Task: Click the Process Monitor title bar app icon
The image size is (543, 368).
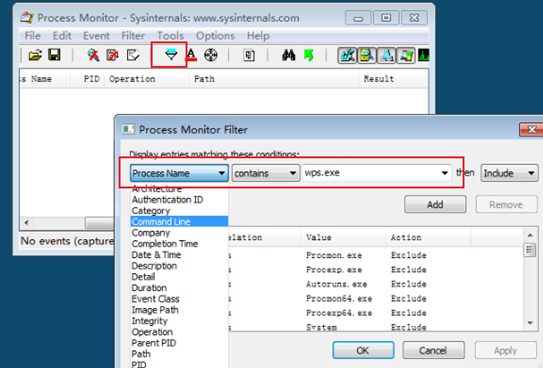Action: 27,17
